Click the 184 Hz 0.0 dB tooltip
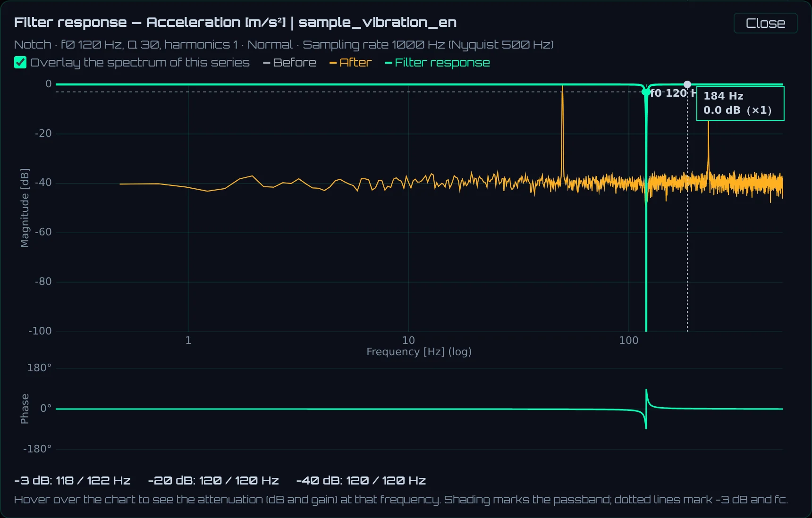Screen dimensions: 812x518 (x=740, y=103)
